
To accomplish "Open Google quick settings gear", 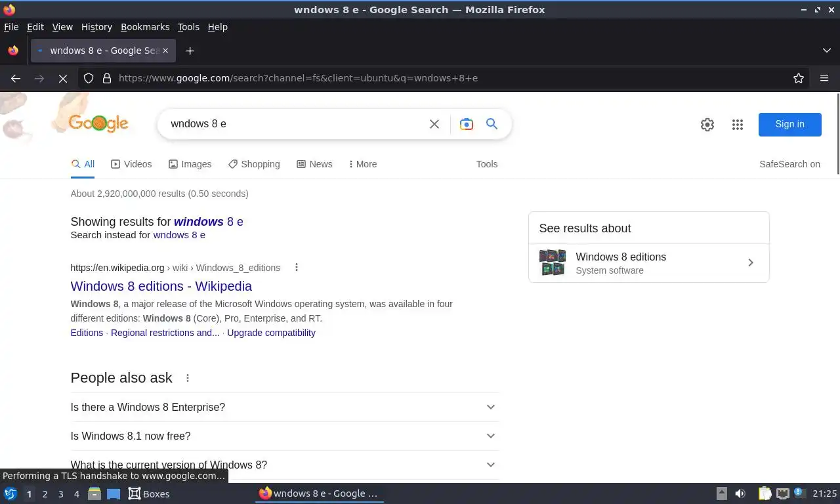I will [707, 125].
